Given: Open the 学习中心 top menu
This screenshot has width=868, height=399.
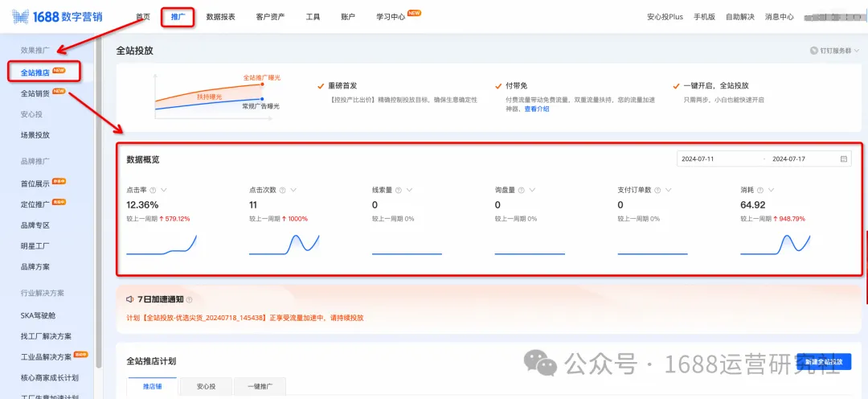Looking at the screenshot, I should 391,17.
